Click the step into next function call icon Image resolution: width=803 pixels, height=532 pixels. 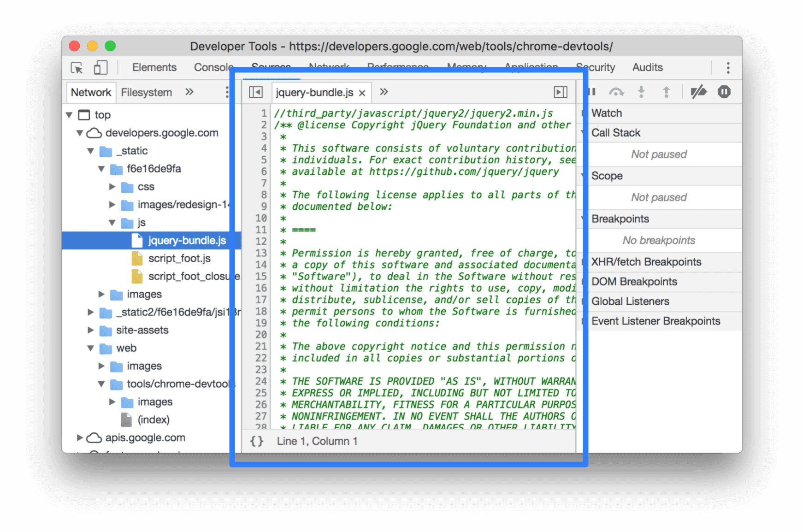coord(642,91)
